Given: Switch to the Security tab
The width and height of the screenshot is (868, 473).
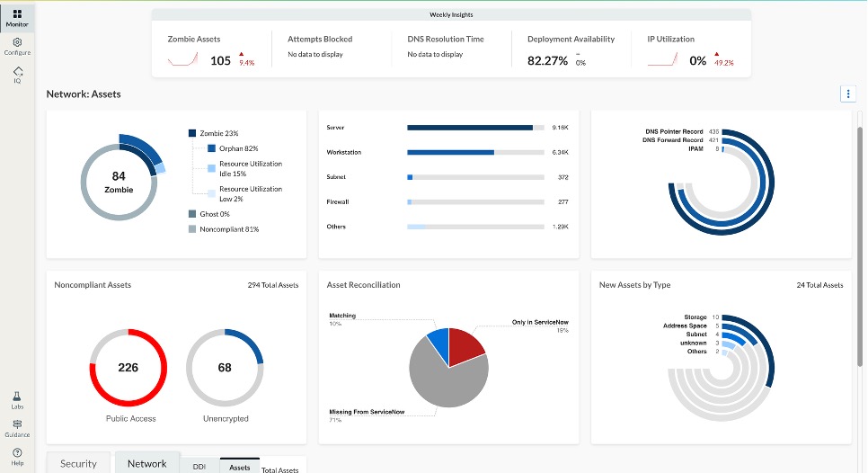Looking at the screenshot, I should pos(78,463).
